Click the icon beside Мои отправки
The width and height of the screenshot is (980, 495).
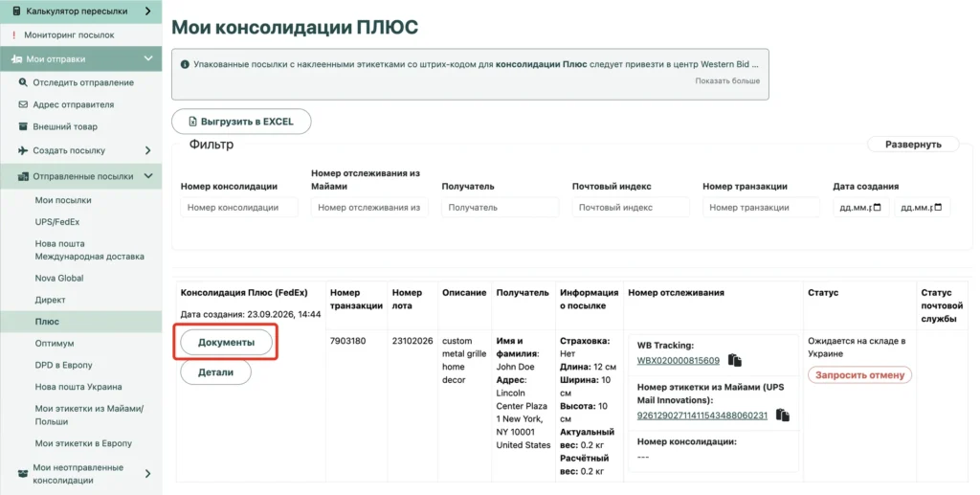17,59
